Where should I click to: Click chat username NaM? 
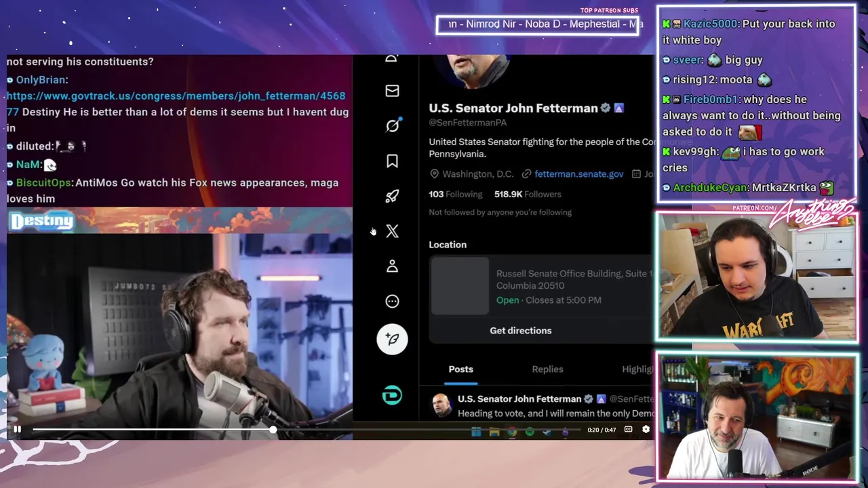(x=27, y=165)
